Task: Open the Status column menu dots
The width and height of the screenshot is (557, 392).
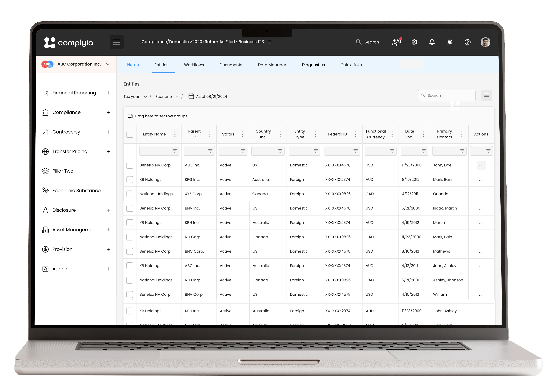Action: (242, 134)
